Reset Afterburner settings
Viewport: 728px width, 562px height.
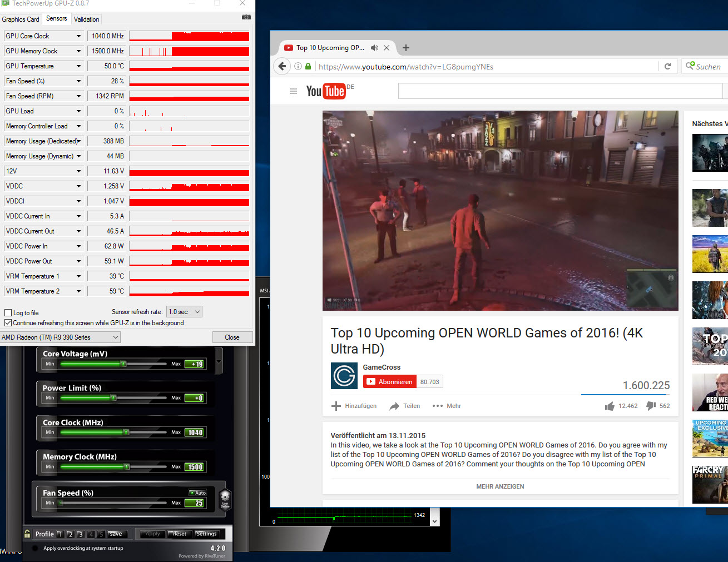click(180, 534)
